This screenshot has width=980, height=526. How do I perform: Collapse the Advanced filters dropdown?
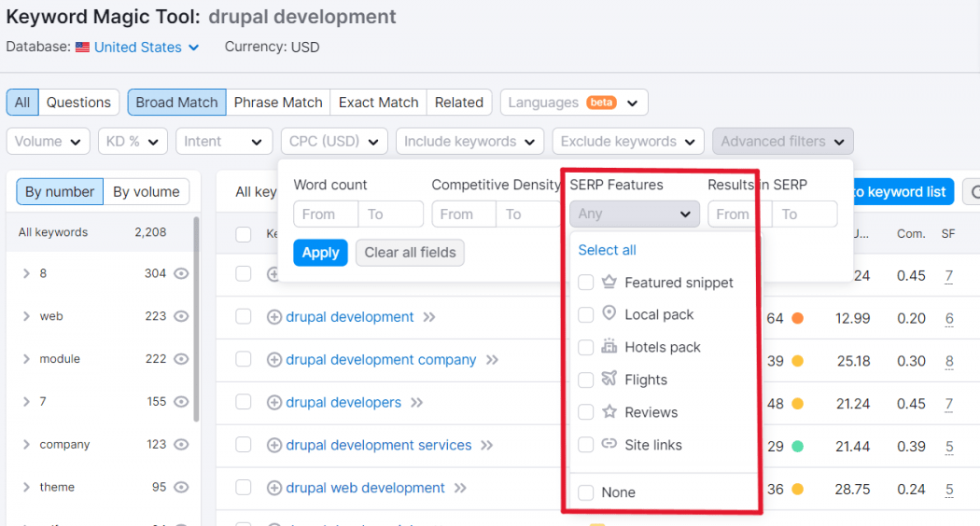pyautogui.click(x=782, y=141)
